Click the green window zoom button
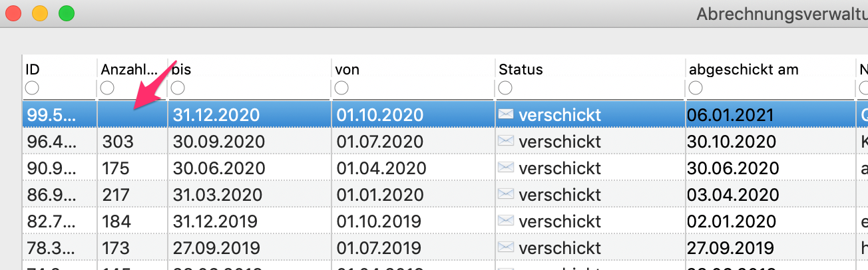The width and height of the screenshot is (868, 270). click(66, 13)
